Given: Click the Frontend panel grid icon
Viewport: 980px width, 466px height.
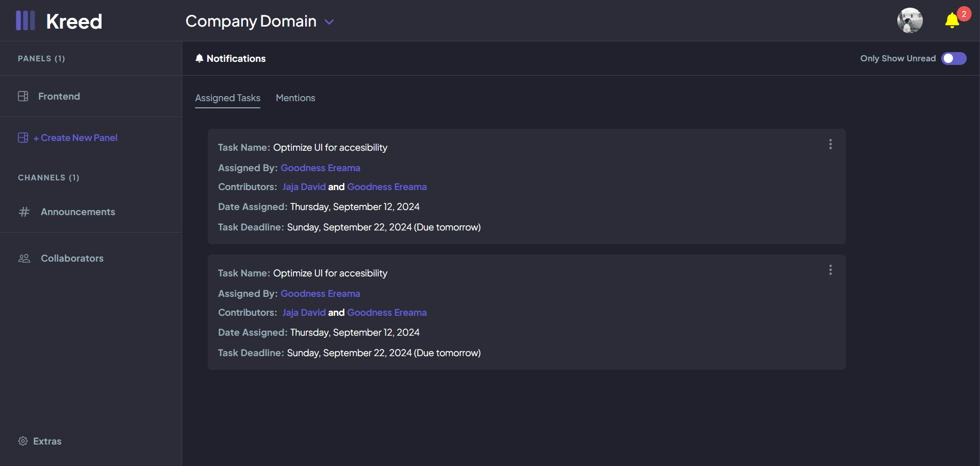Looking at the screenshot, I should click(23, 96).
